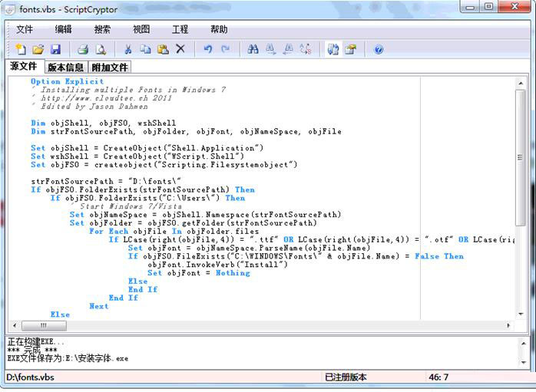Viewport: 536px width, 392px height.
Task: Click the output pane's scroll down arrow
Action: tap(523, 362)
